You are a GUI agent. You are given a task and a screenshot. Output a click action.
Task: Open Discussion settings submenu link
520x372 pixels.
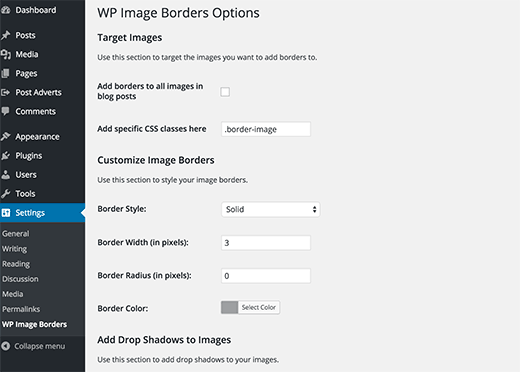coord(20,279)
